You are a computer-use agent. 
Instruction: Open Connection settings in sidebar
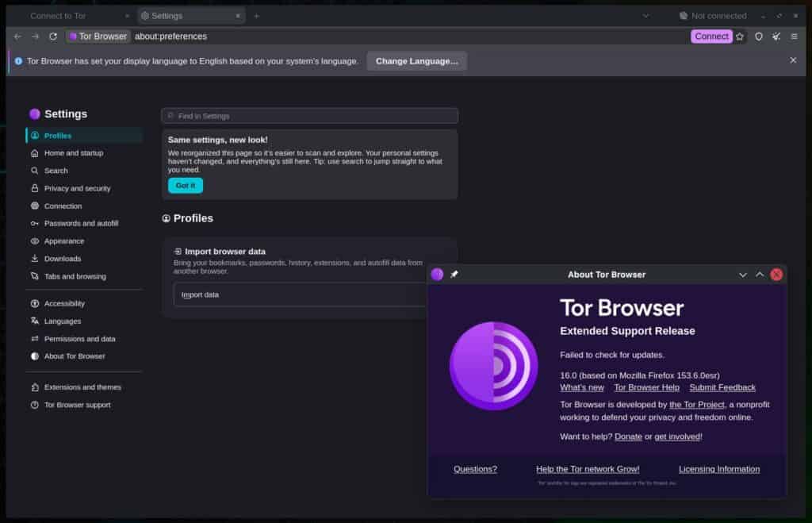84,206
